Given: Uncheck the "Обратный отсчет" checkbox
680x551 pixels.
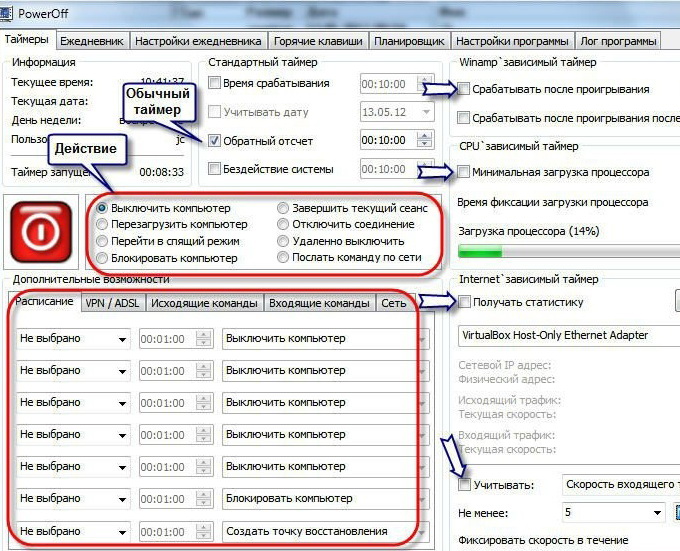Looking at the screenshot, I should (214, 140).
